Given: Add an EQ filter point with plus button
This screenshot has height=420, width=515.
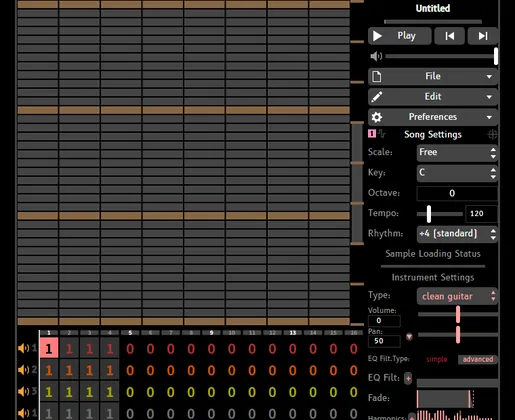Looking at the screenshot, I should (408, 378).
